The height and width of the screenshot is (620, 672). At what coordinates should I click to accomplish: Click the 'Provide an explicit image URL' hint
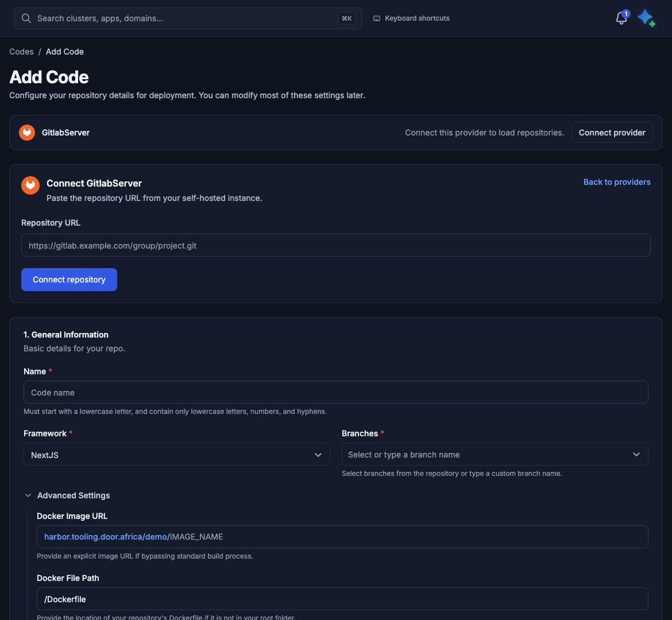coord(145,556)
